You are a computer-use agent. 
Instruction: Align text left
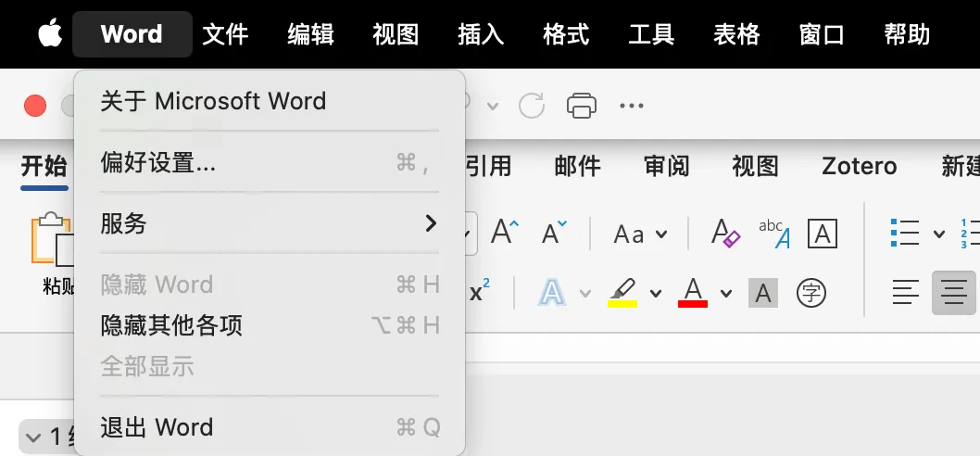906,293
